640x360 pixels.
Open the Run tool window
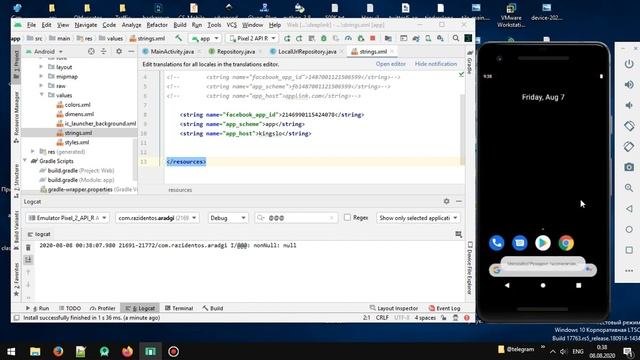pyautogui.click(x=38, y=308)
